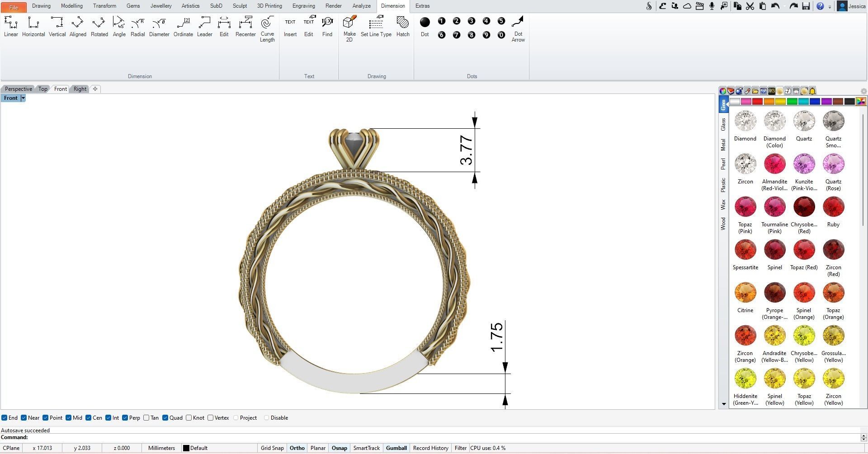Toggle Grid Snap in status bar
This screenshot has width=868, height=454.
tap(272, 448)
